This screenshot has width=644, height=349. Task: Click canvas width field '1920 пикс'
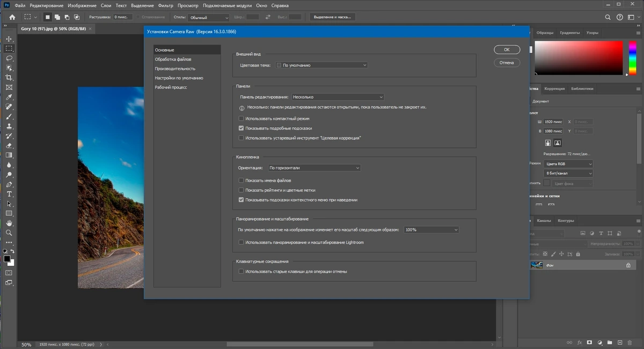[x=553, y=122]
